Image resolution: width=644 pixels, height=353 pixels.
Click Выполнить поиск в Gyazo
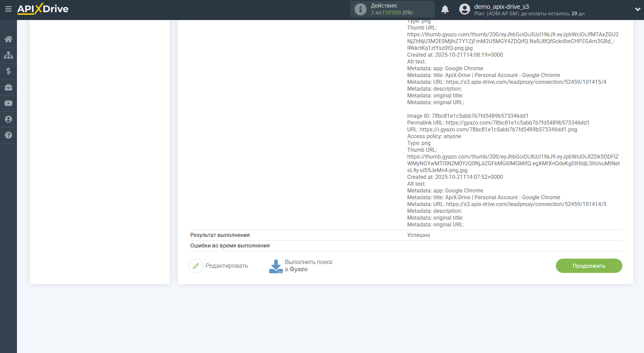pos(308,266)
